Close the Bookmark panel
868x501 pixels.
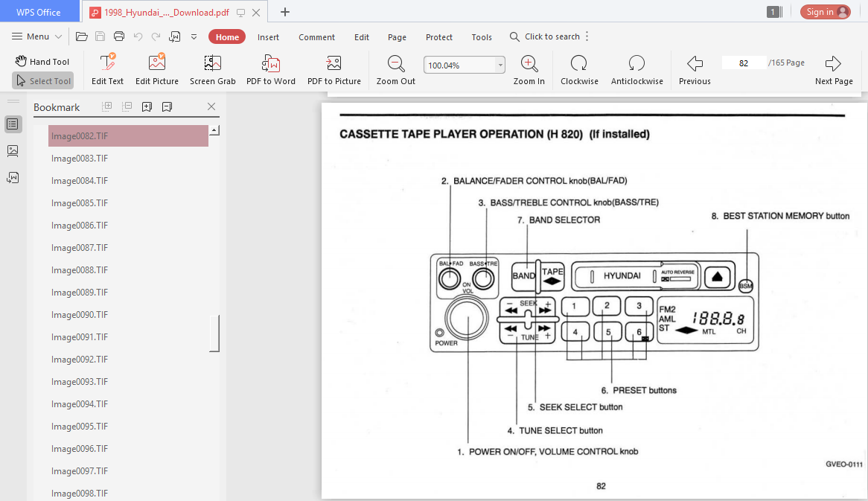[211, 106]
